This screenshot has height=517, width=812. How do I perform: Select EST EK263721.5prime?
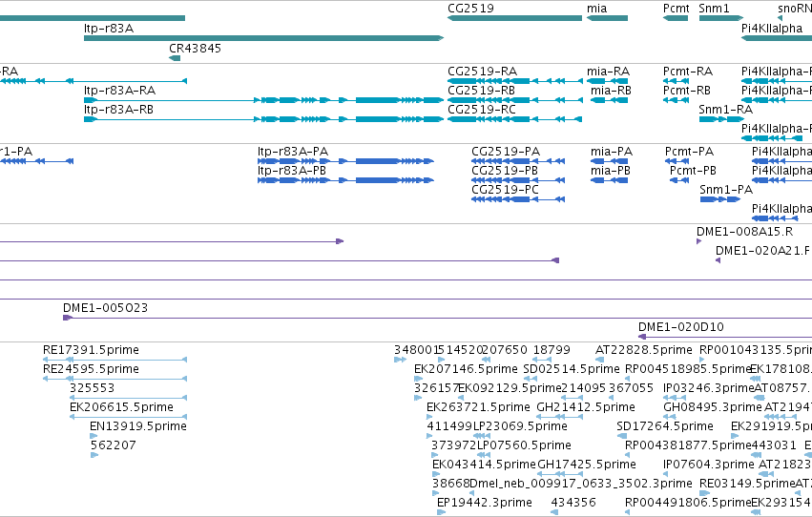click(x=430, y=417)
